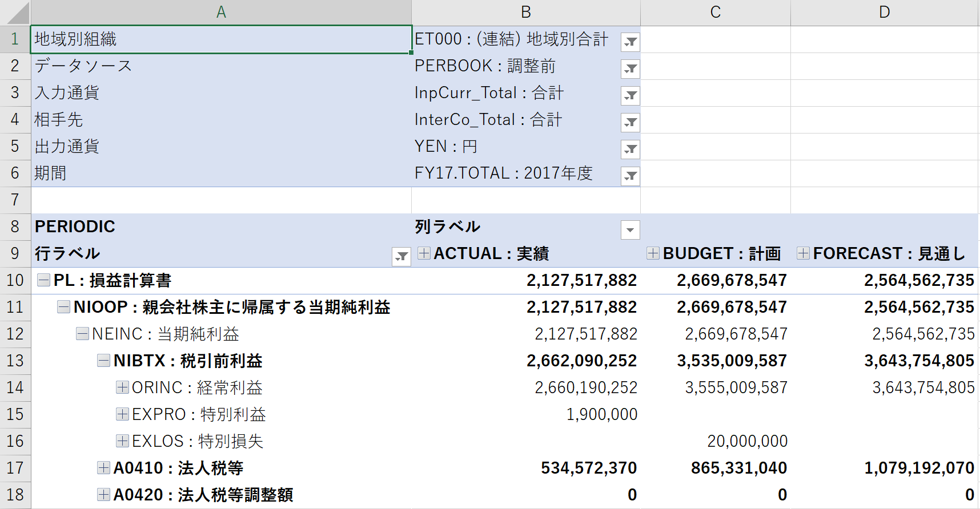Select column D header
Viewport: 980px width, 509px height.
coord(885,12)
